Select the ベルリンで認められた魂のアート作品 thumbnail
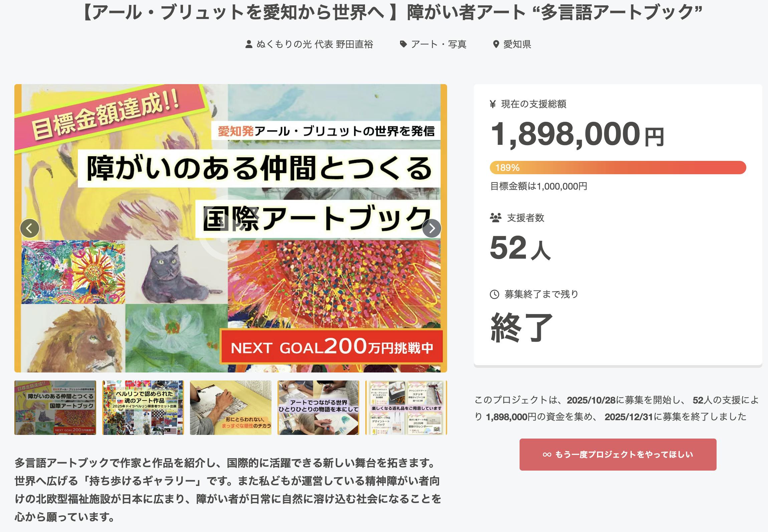The height and width of the screenshot is (532, 768). 143,408
